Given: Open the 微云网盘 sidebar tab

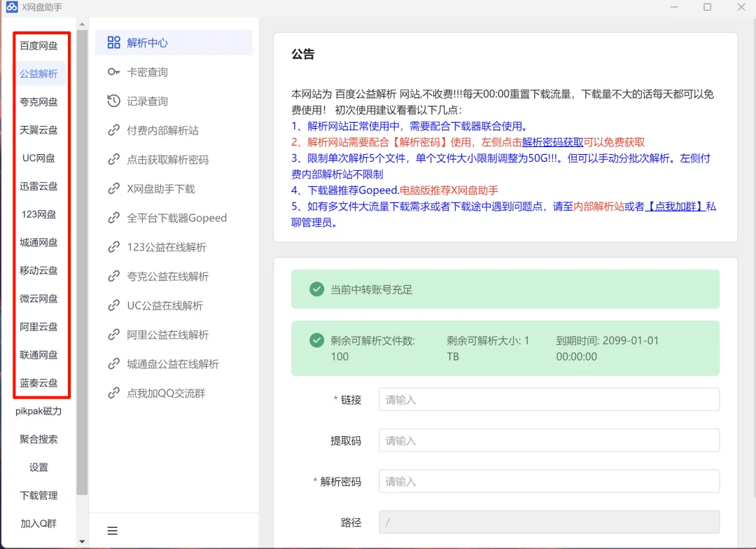Looking at the screenshot, I should point(38,298).
